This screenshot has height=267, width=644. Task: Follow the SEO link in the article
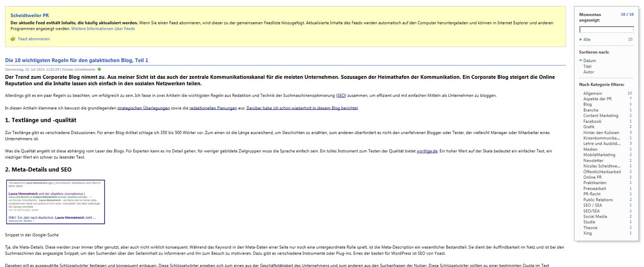click(x=341, y=96)
